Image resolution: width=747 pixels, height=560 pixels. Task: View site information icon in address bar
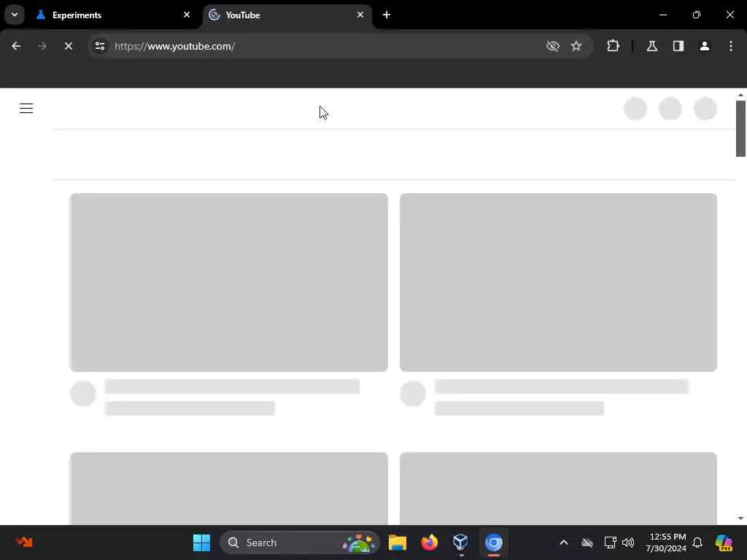[x=99, y=46]
